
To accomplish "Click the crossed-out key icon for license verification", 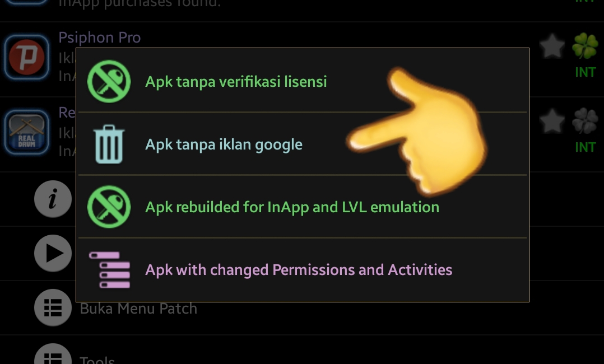I will click(x=109, y=81).
